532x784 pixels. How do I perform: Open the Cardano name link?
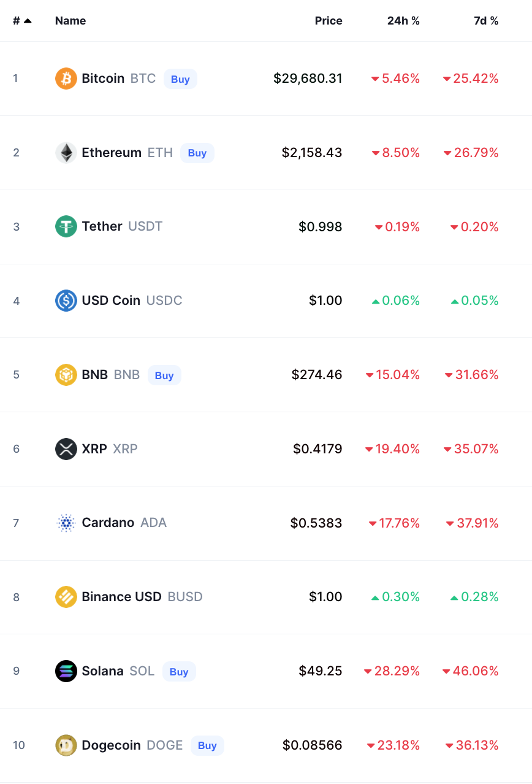coord(108,523)
